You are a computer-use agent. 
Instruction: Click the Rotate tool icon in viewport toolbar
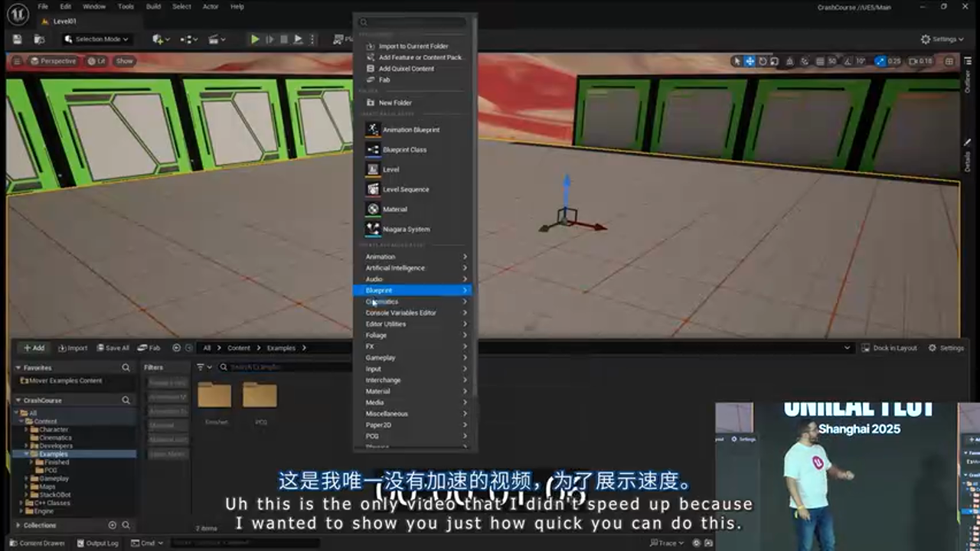coord(763,61)
